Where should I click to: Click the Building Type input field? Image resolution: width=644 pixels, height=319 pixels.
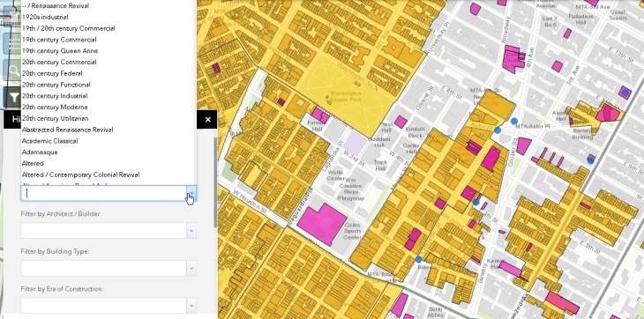[104, 269]
